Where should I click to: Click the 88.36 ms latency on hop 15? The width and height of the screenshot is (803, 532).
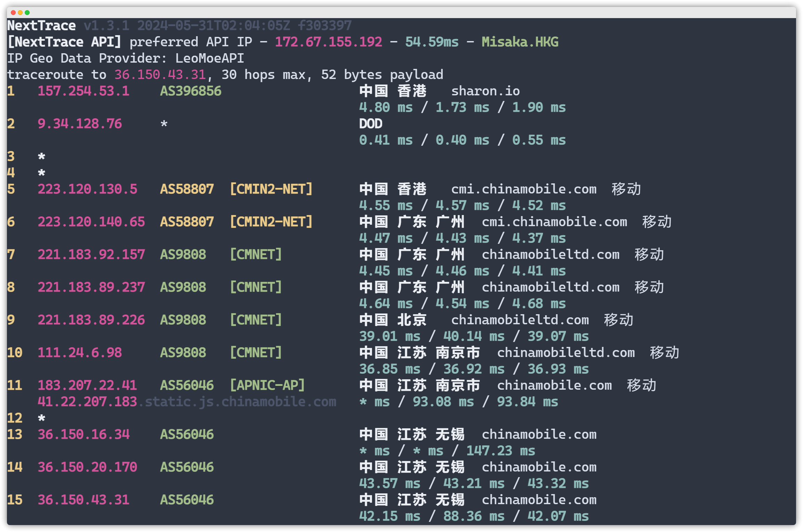click(474, 516)
